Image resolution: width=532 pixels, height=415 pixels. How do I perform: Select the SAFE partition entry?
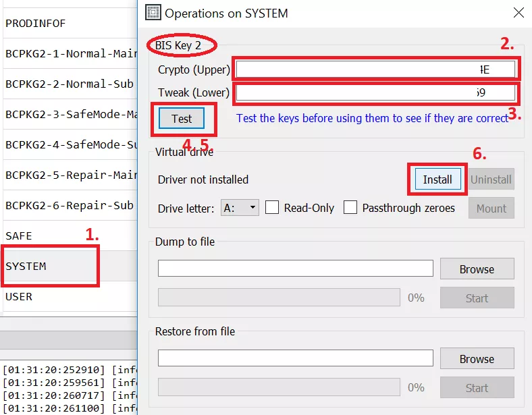[51, 236]
